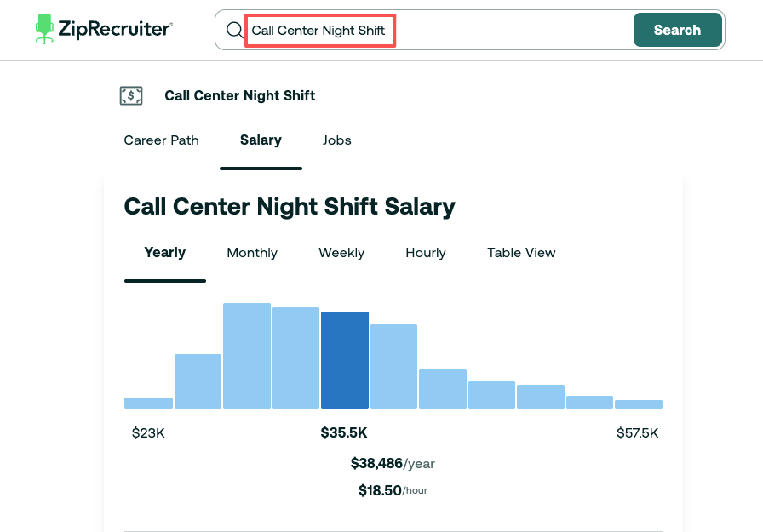Click the magnifying glass search icon
This screenshot has width=763, height=532.
point(233,29)
